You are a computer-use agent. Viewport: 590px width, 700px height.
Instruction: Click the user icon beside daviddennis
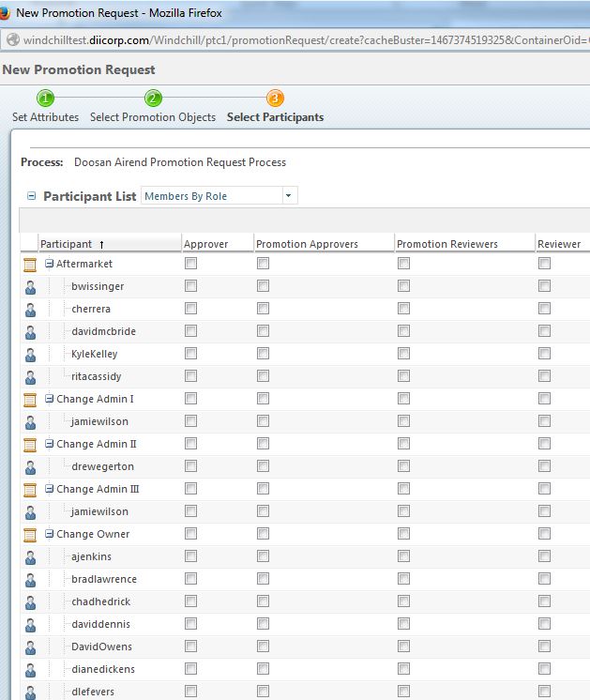coord(30,626)
